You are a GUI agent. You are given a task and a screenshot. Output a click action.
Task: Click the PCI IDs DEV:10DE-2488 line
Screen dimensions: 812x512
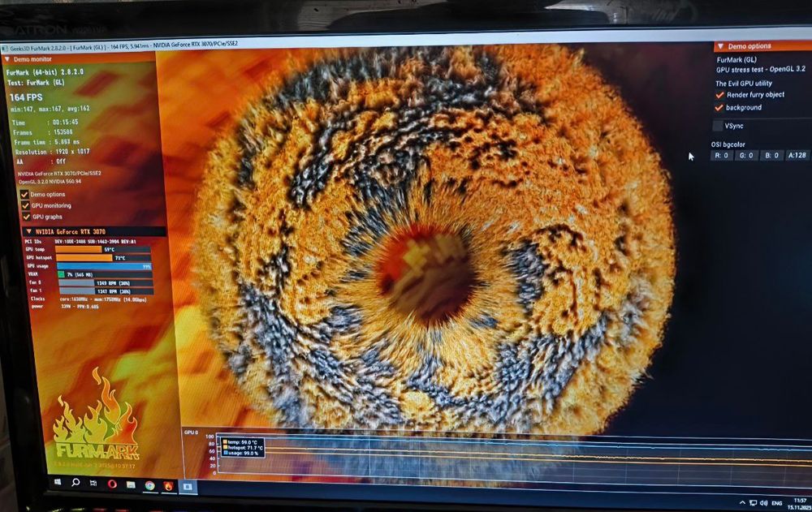click(80, 241)
